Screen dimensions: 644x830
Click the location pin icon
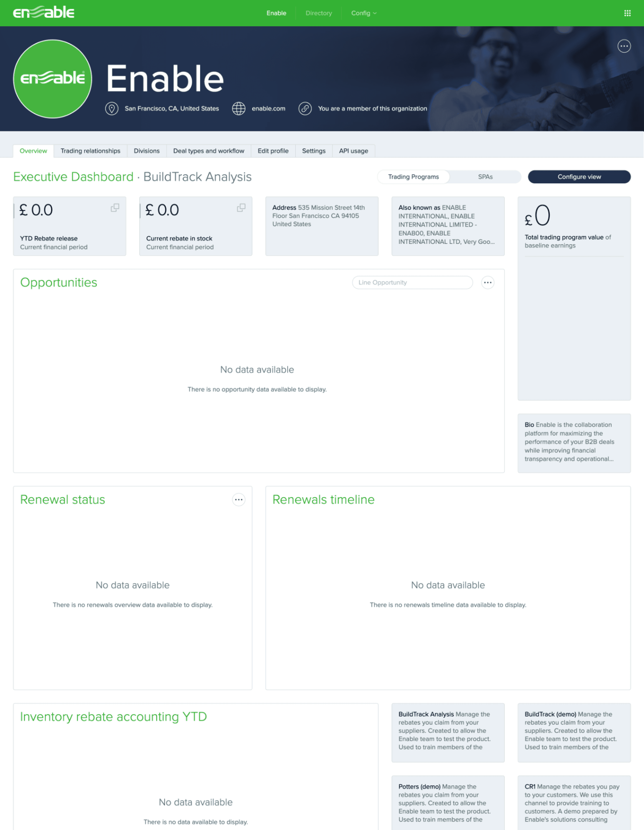(112, 109)
